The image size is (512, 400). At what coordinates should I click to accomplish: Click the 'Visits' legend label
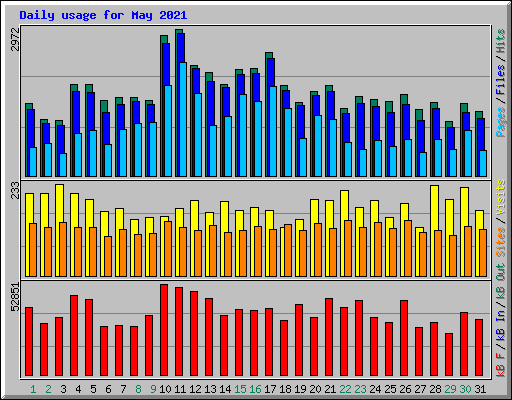[x=501, y=197]
